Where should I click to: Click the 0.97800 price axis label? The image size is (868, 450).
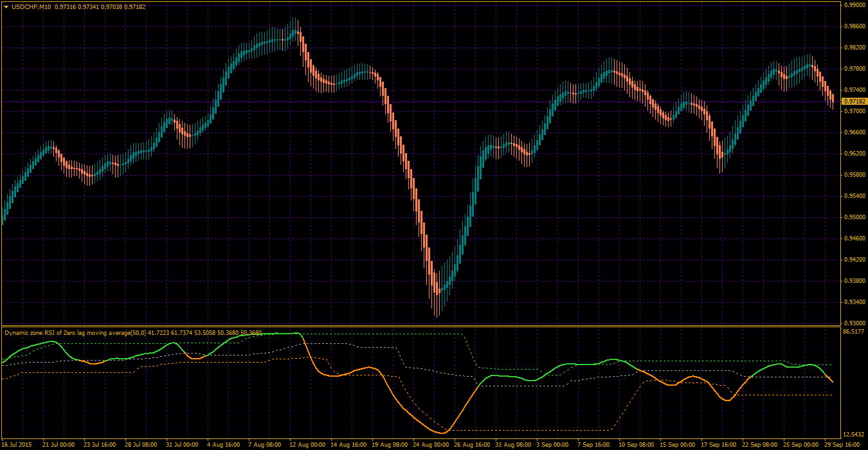point(854,69)
